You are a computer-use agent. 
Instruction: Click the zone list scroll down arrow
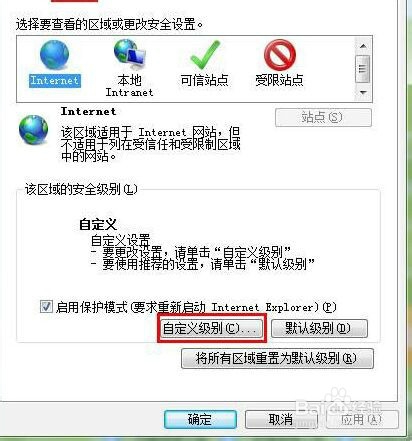(x=363, y=92)
